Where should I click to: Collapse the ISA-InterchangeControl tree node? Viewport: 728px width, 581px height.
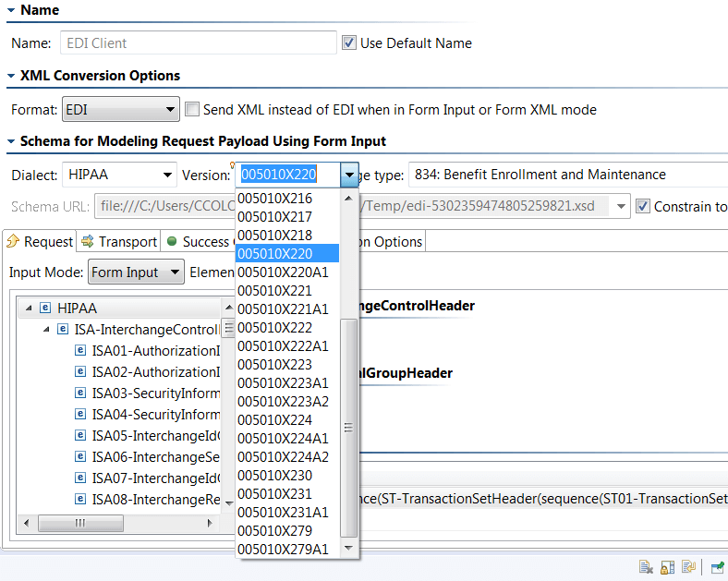[46, 330]
